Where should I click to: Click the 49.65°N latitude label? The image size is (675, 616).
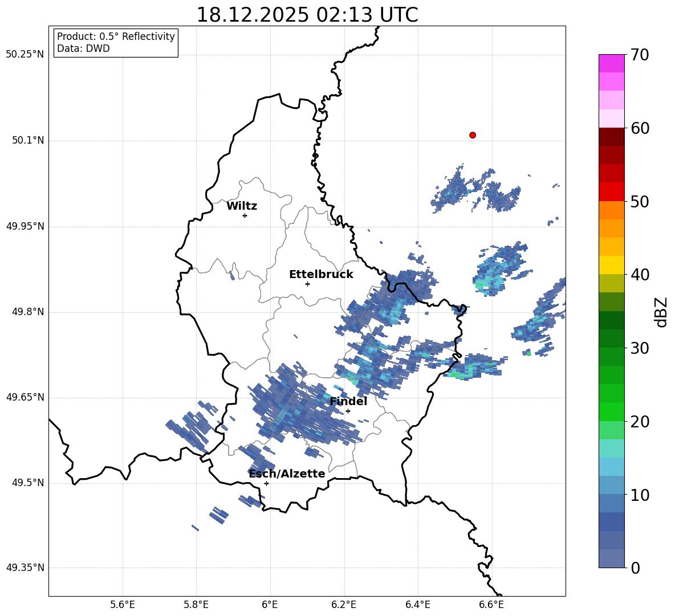tap(25, 397)
